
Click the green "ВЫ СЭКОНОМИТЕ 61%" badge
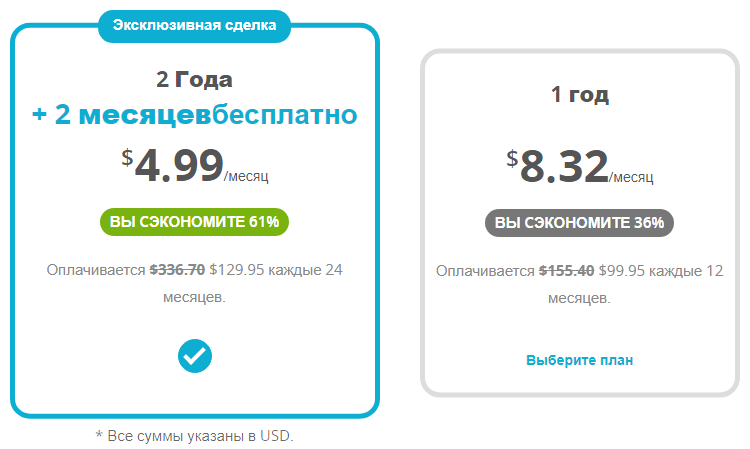(x=194, y=222)
